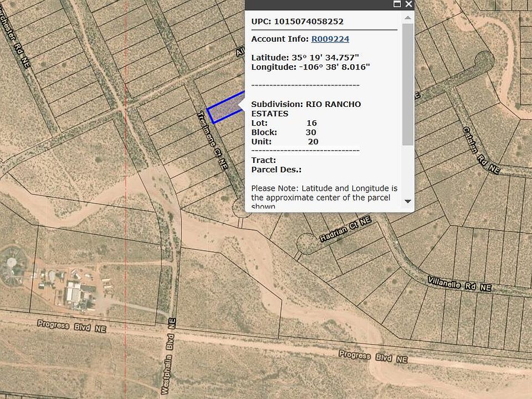Click the Subdivision RIO RANCHO ESTATES text
The height and width of the screenshot is (399, 532).
coord(306,109)
